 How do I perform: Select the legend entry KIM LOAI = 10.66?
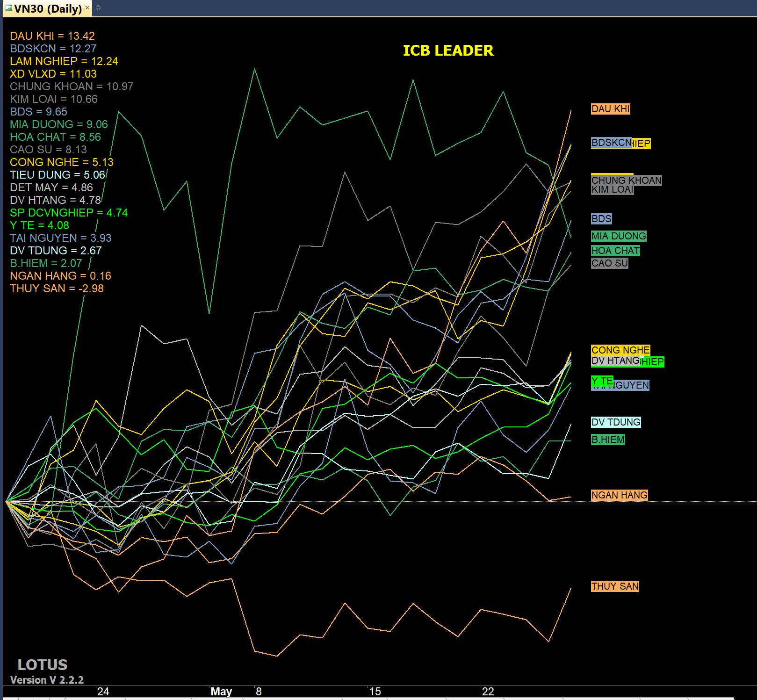coord(54,99)
